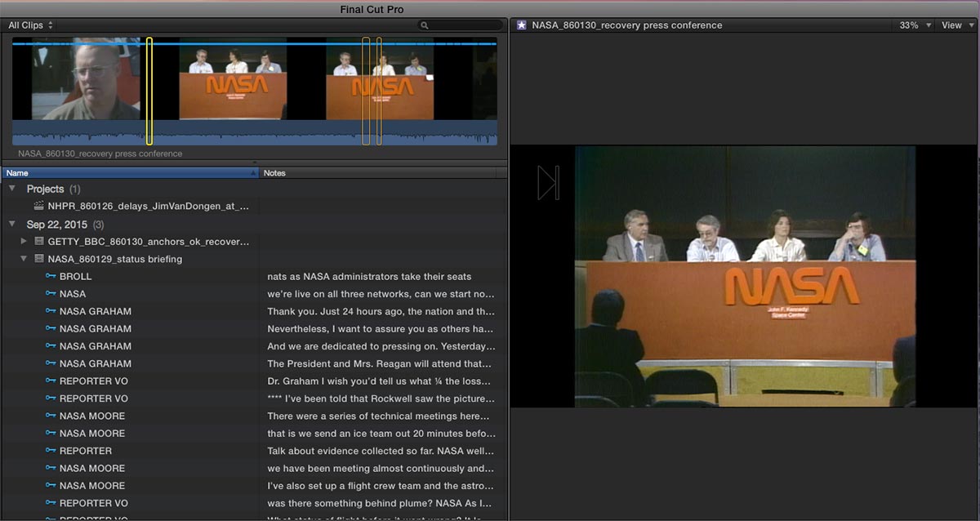Viewport: 980px width, 521px height.
Task: Click the key icon beside the REPORTER keyword row
Action: 51,451
